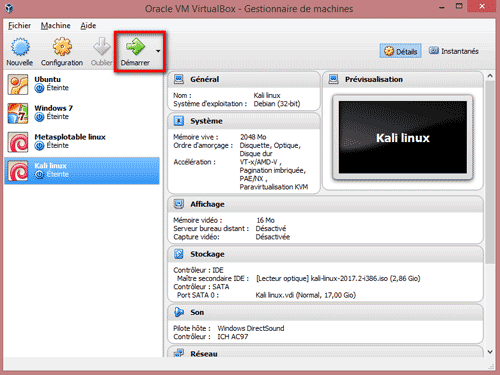Click the '16 Mo' video memory value

pyautogui.click(x=265, y=220)
